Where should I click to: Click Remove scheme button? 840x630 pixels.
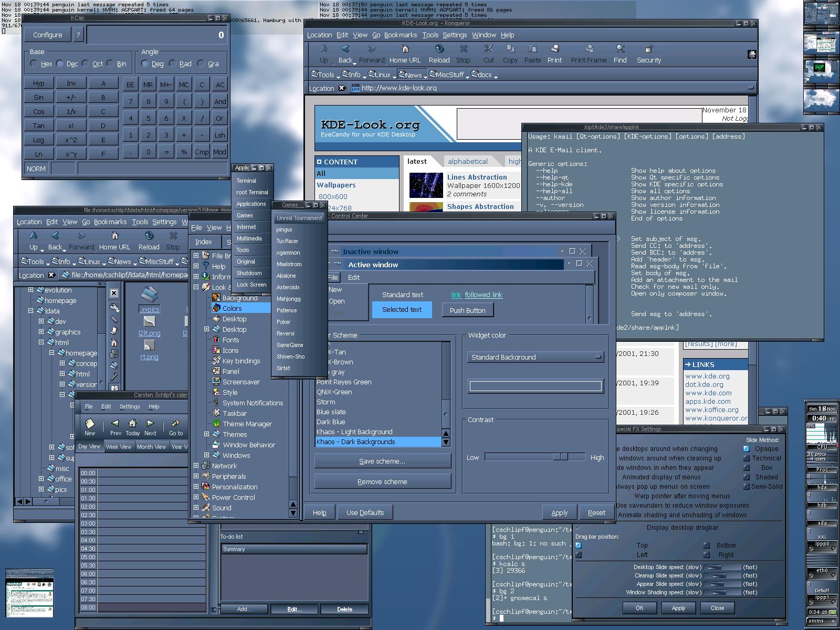(382, 481)
